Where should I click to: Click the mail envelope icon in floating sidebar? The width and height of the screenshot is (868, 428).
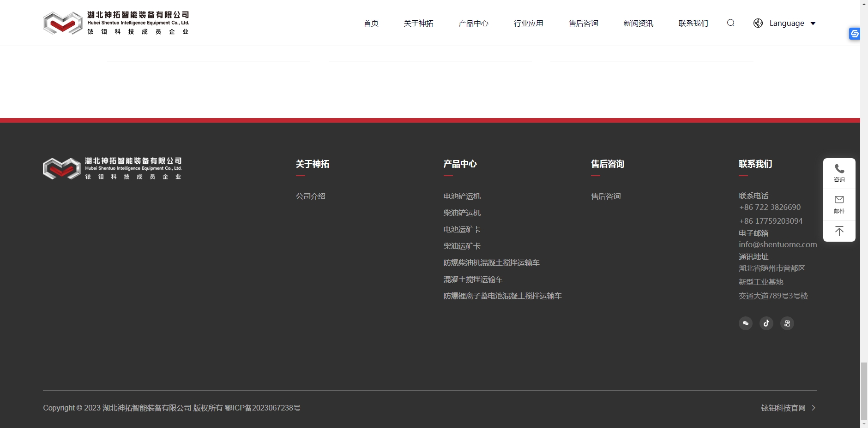pyautogui.click(x=839, y=204)
